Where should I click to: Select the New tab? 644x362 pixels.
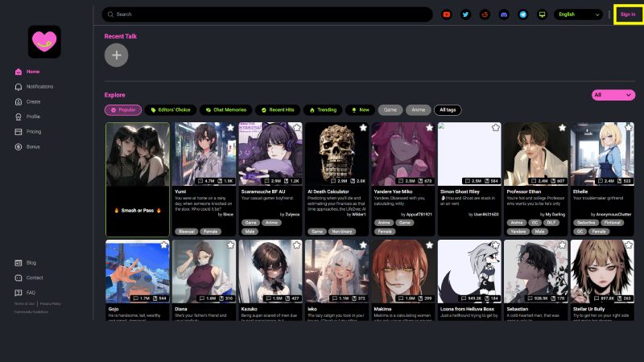coord(360,110)
